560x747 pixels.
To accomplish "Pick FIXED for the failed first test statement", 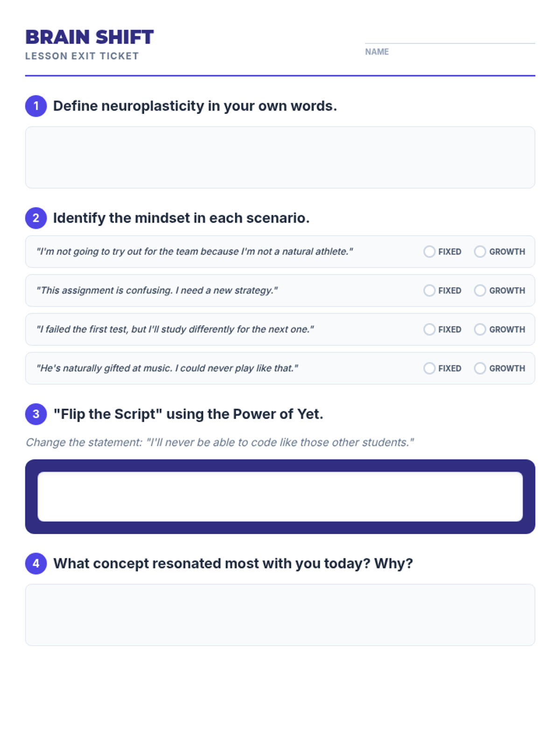I will coord(429,329).
